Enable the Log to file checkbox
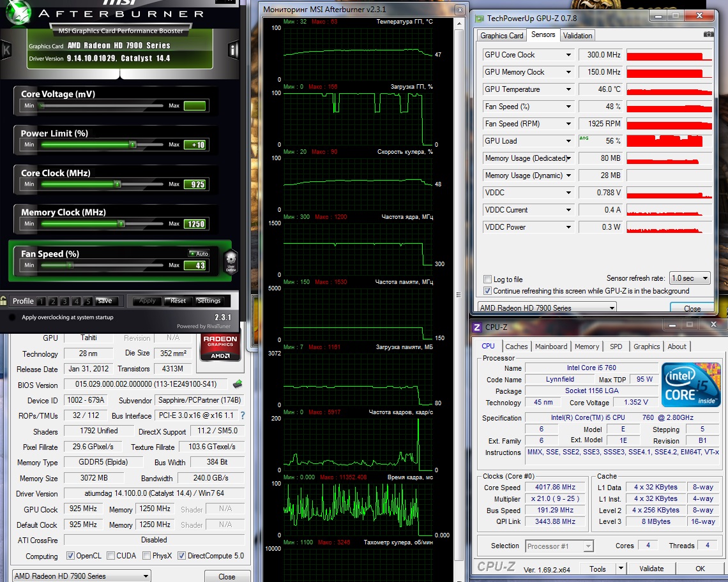728x582 pixels. [x=487, y=280]
